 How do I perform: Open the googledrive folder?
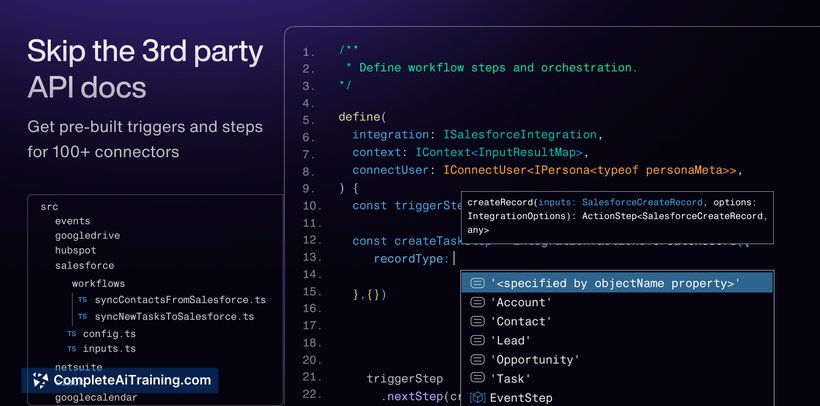(87, 236)
